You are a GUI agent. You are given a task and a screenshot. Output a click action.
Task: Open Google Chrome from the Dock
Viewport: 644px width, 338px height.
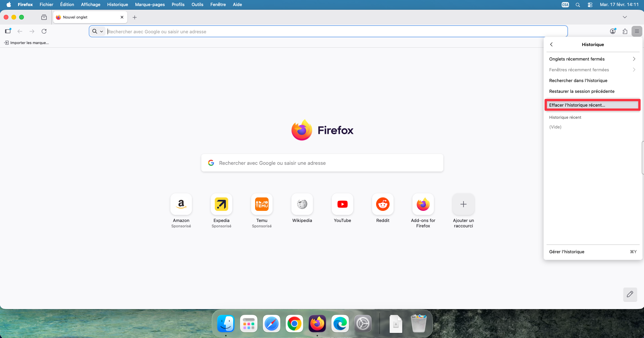[294, 324]
